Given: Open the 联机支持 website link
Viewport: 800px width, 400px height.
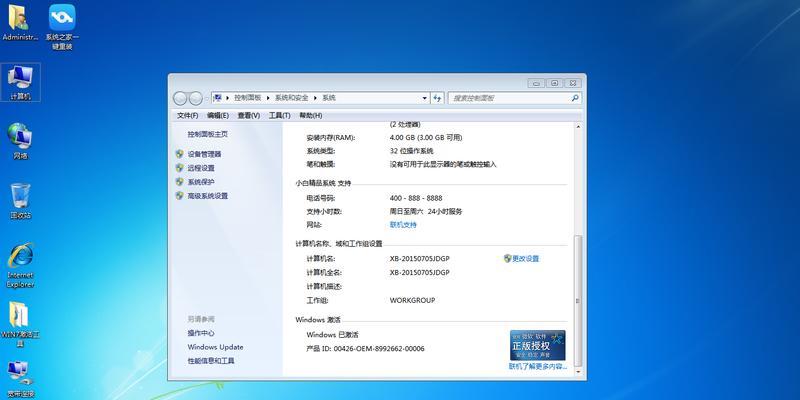Looking at the screenshot, I should tap(403, 225).
